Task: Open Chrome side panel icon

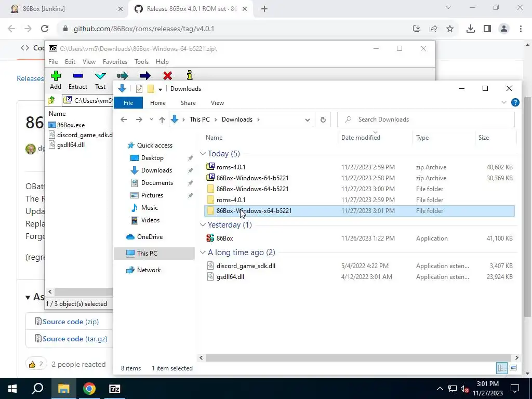Action: coord(487,29)
